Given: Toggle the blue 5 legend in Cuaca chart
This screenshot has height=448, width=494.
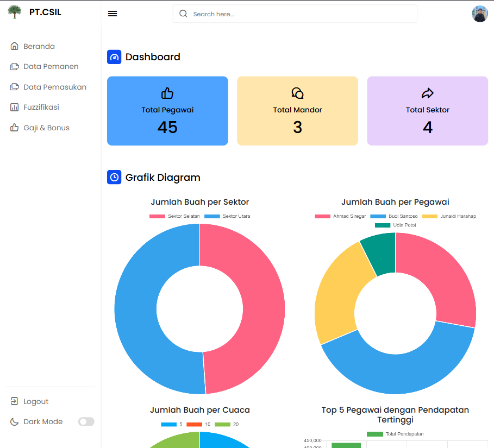Looking at the screenshot, I should coord(172,425).
